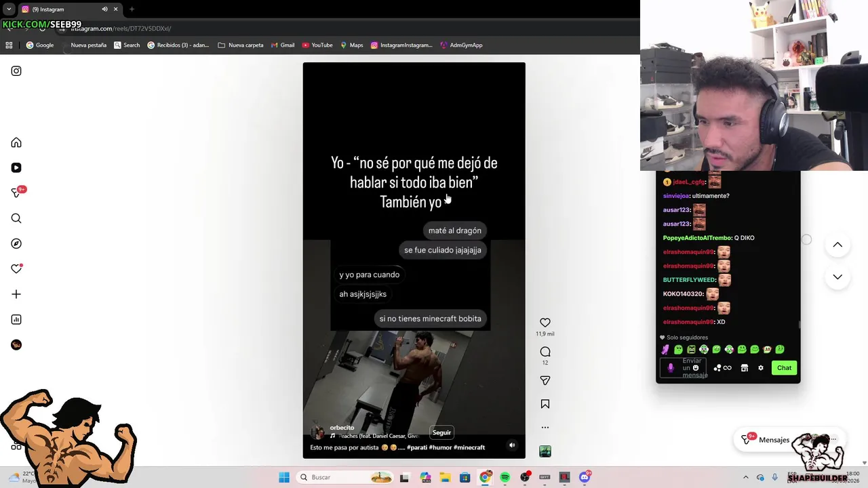Open the browser apps grid shortcut

point(9,45)
